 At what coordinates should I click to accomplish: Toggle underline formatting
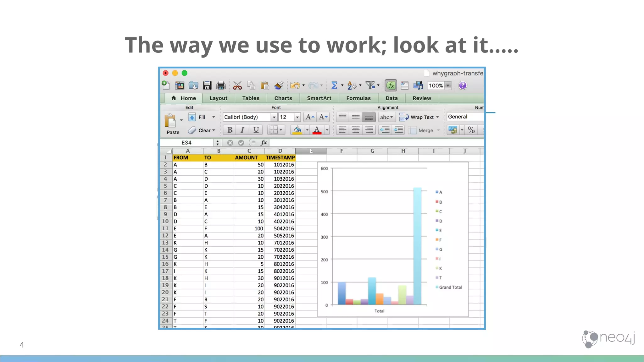pos(256,130)
